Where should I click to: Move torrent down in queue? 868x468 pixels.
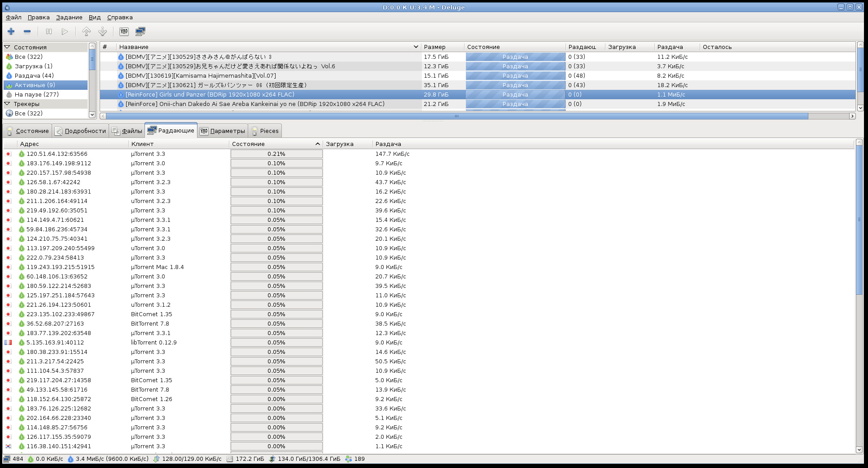click(x=102, y=31)
